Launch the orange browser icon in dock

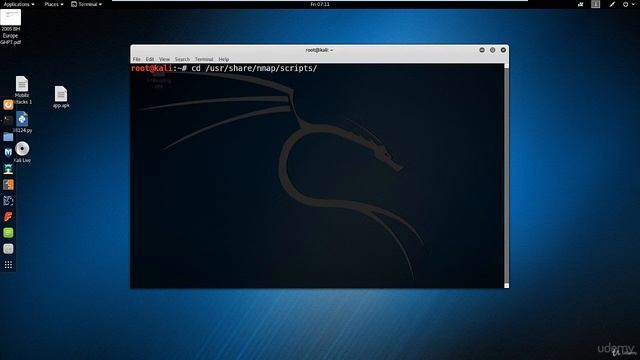[8, 105]
